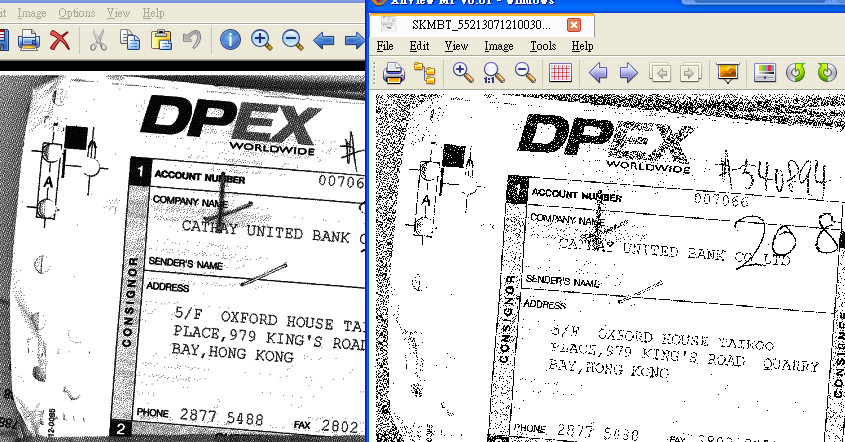Zoom in with XnView's magnifier plus
Screen dimensions: 845x442
(x=463, y=73)
